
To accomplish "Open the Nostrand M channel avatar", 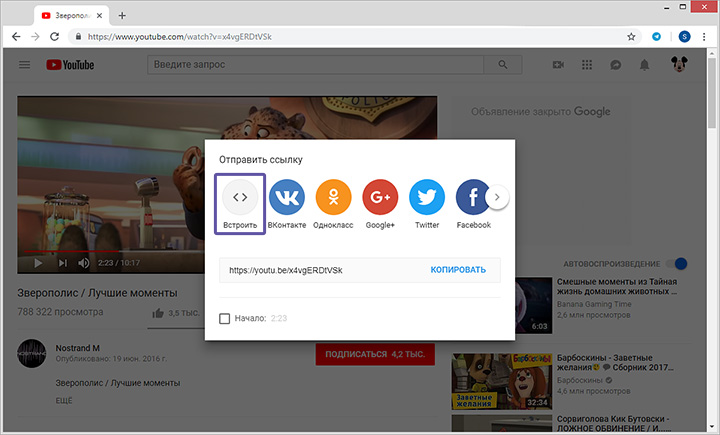I will (x=32, y=353).
